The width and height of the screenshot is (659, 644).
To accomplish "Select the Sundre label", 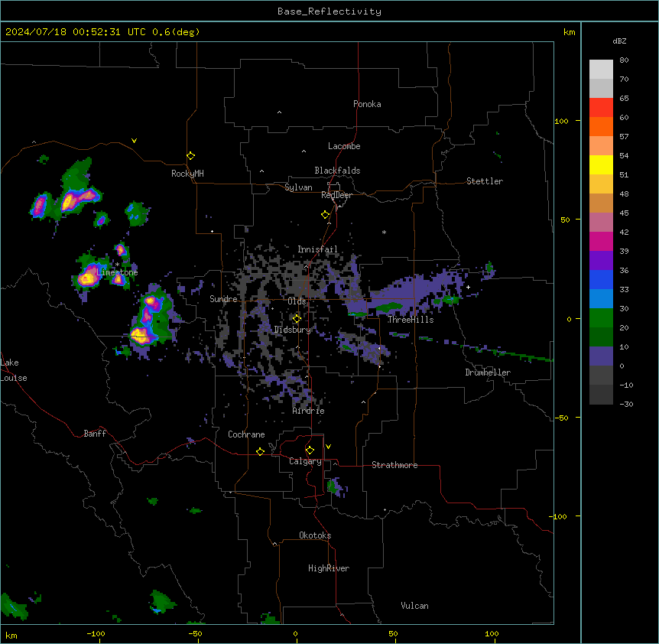I will click(223, 299).
